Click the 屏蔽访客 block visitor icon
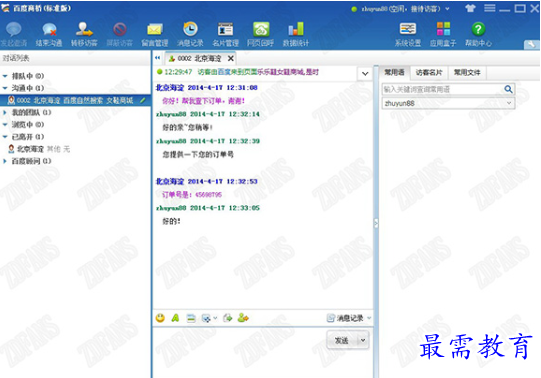This screenshot has height=378, width=541. (119, 34)
